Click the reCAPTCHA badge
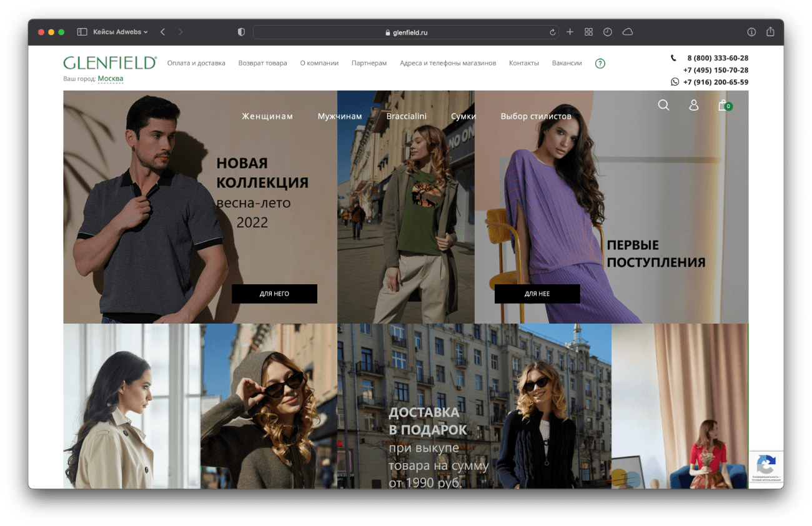The height and width of the screenshot is (526, 812). tap(766, 467)
